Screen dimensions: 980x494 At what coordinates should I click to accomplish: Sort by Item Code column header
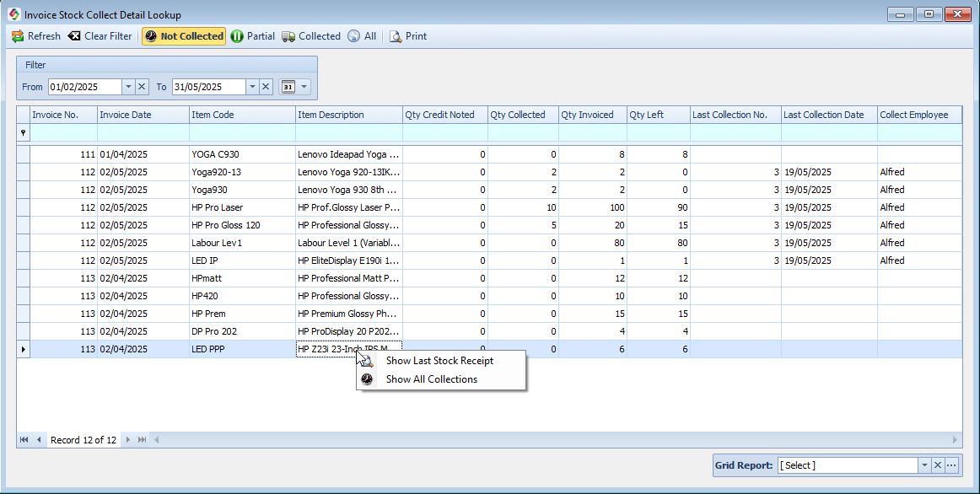[x=243, y=115]
